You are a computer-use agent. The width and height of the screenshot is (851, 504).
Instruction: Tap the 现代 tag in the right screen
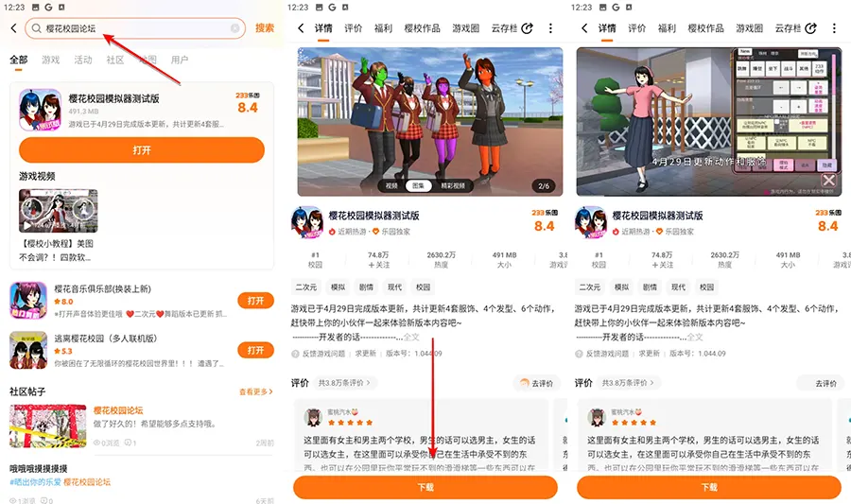[x=678, y=287]
